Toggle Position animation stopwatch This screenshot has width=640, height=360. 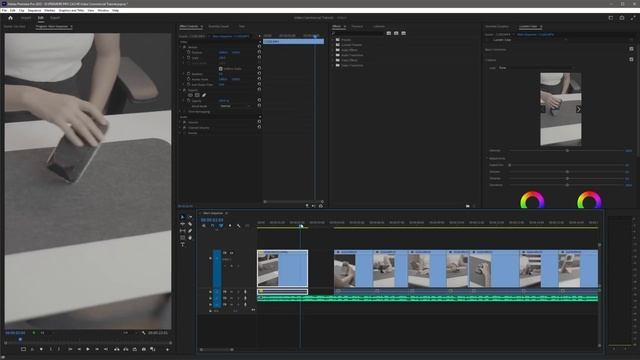[189, 52]
